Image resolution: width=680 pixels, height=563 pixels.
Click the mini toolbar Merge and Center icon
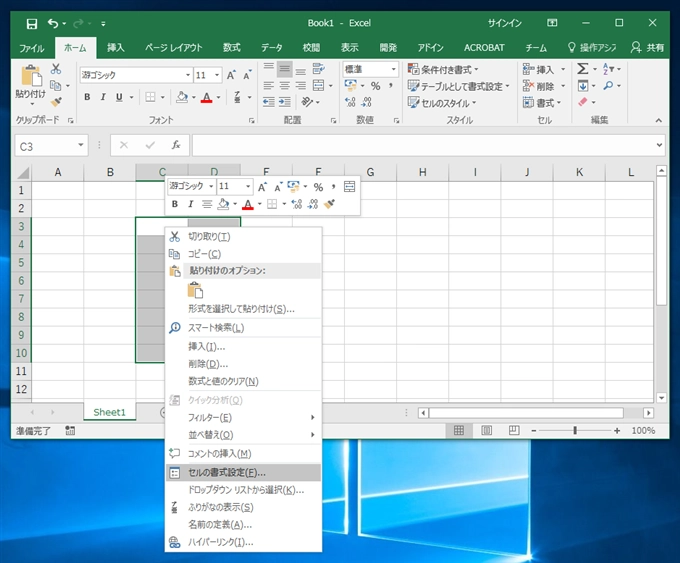(x=349, y=187)
